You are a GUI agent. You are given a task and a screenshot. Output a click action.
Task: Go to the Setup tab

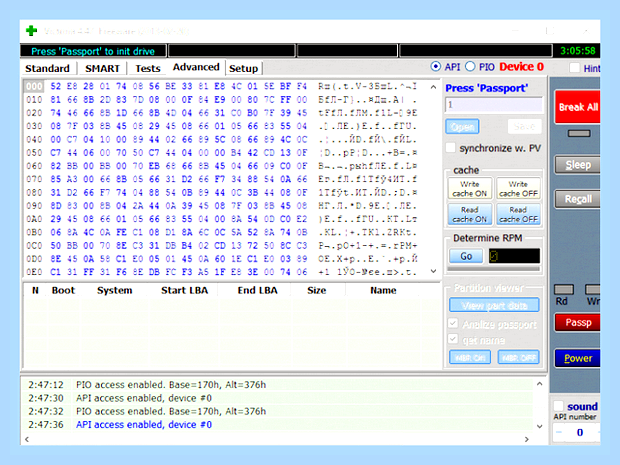[244, 68]
